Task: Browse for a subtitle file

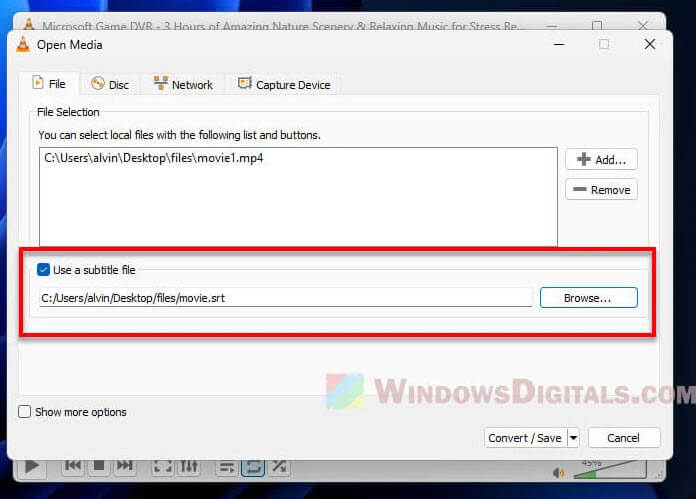Action: (589, 297)
